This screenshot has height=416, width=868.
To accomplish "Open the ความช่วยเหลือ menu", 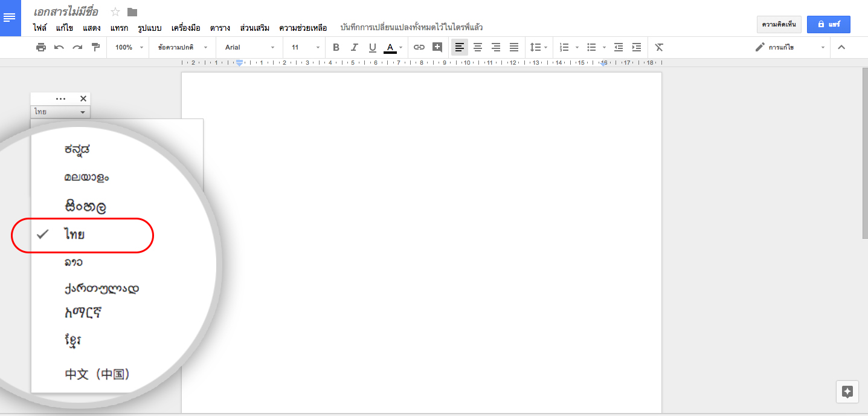I will click(303, 28).
